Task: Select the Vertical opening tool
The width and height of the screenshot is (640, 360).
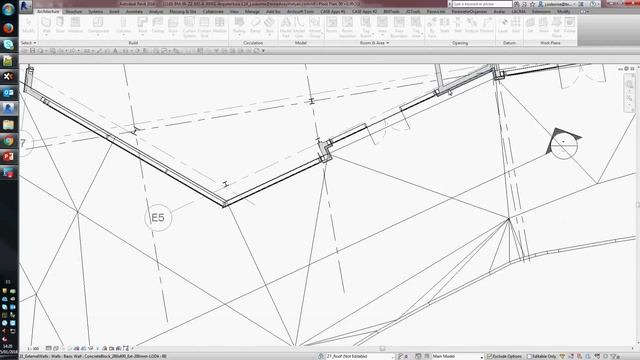Action: tap(471, 24)
